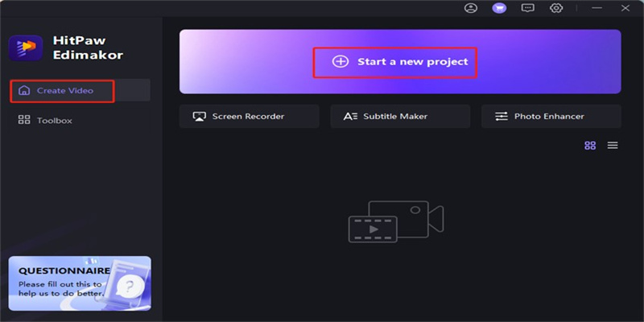644x322 pixels.
Task: Switch to grid view of projects
Action: (590, 146)
